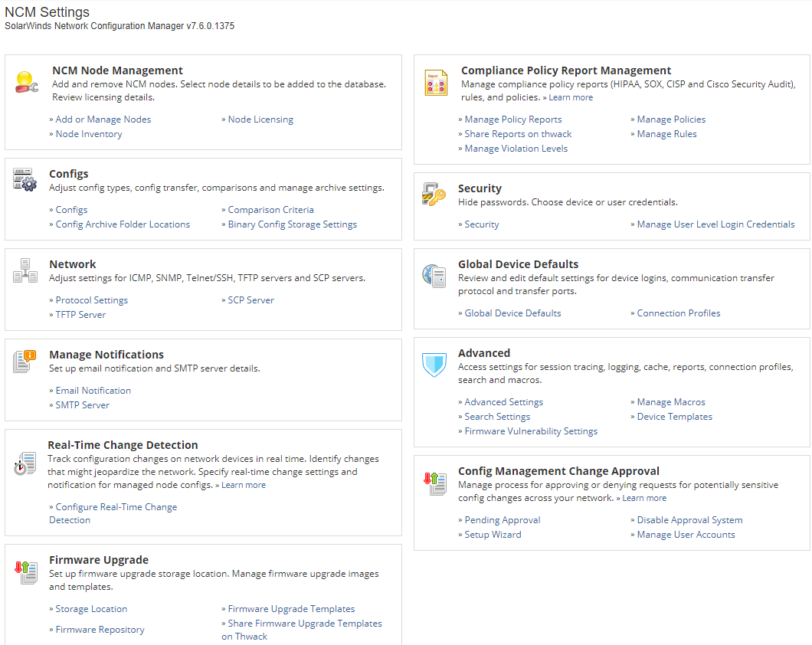Click Learn more under Compliance Policy Report Management
This screenshot has width=812, height=645.
[x=571, y=97]
